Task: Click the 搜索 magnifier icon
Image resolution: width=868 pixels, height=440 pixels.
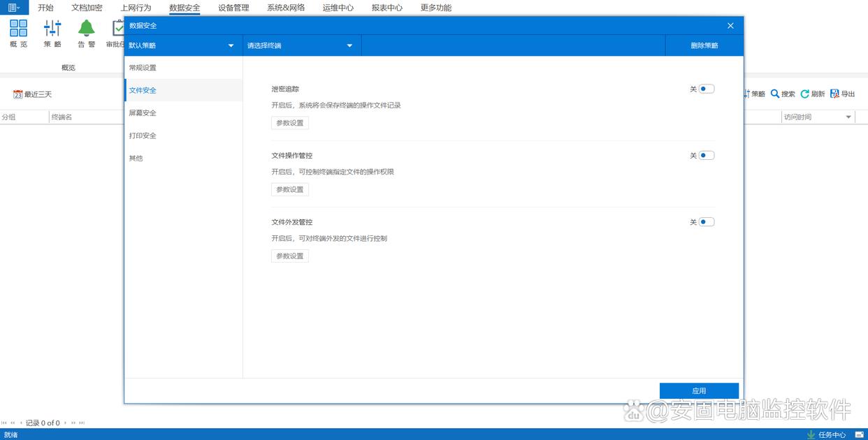Action: click(775, 94)
